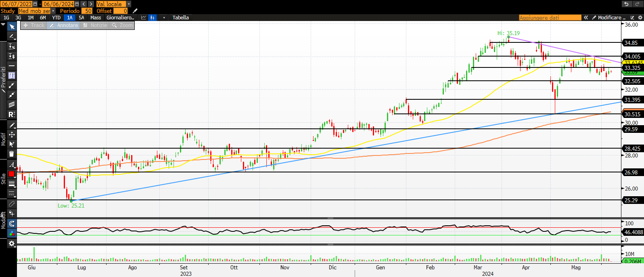Select the price change measurement tool

12,56
